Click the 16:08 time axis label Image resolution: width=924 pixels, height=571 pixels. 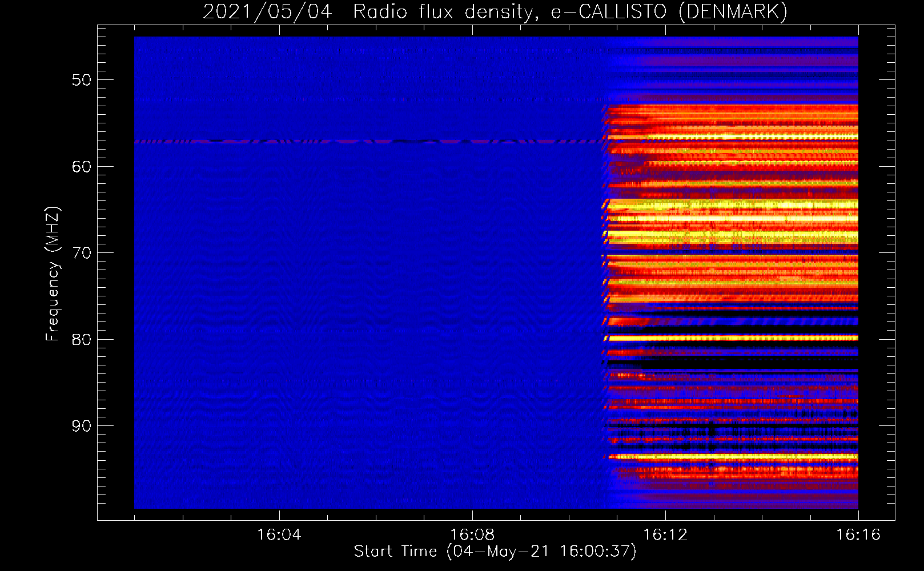click(472, 535)
